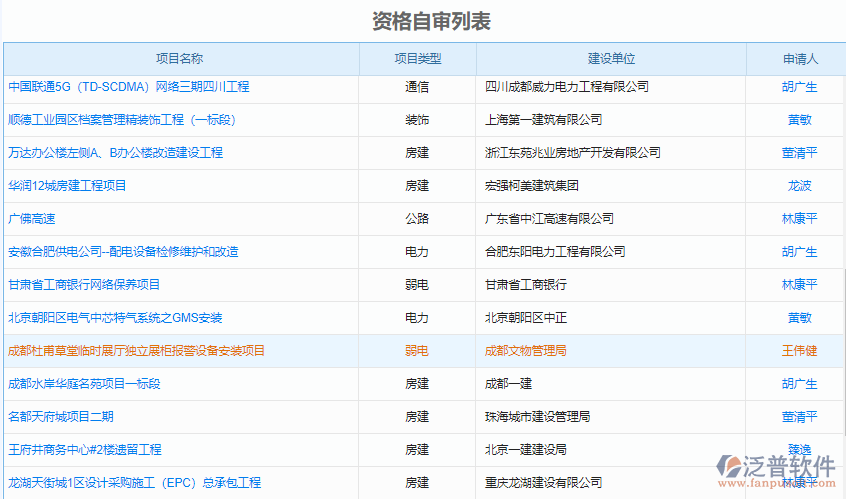846x499 pixels.
Task: Open 成都水岸华庭名苑项目一标段 link
Action: click(x=84, y=384)
